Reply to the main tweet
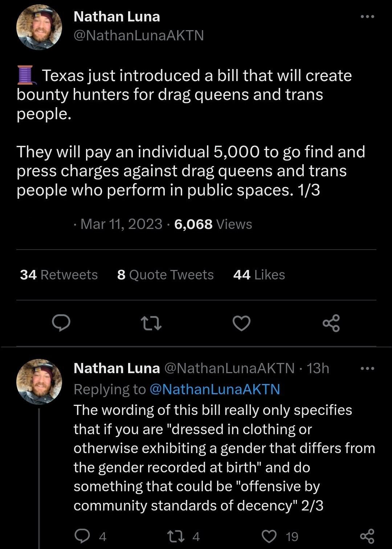 (61, 323)
